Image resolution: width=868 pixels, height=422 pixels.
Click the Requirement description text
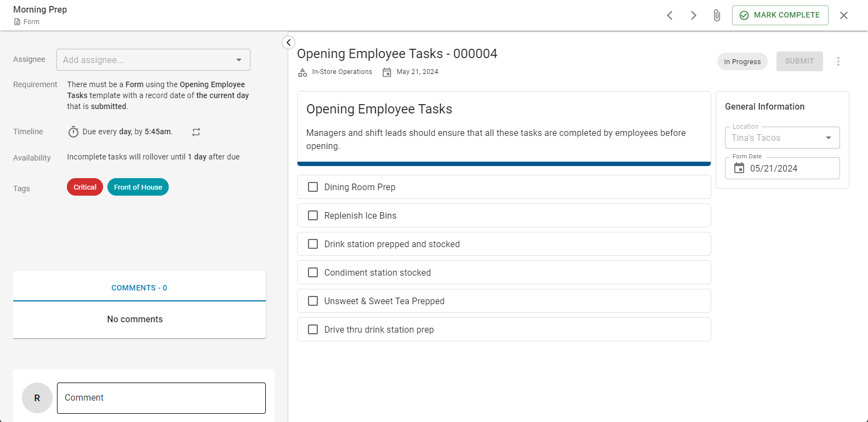coord(158,95)
